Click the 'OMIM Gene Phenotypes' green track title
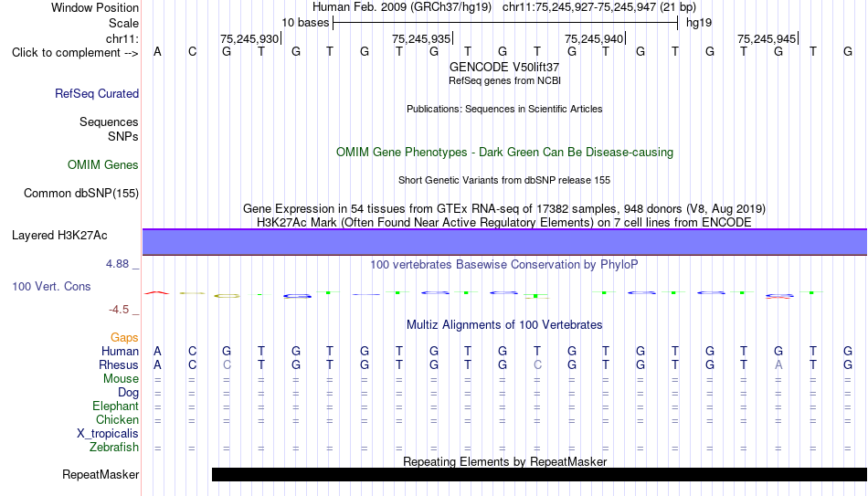 pos(504,153)
